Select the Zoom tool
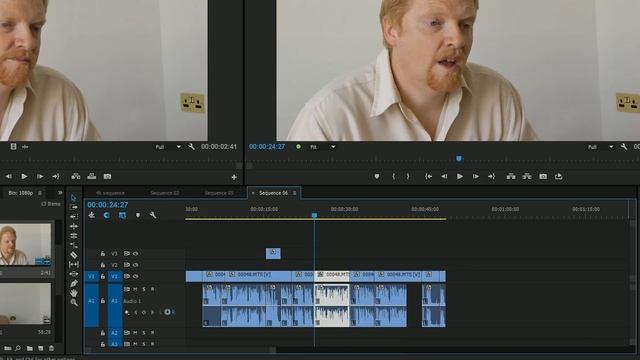 point(73,302)
